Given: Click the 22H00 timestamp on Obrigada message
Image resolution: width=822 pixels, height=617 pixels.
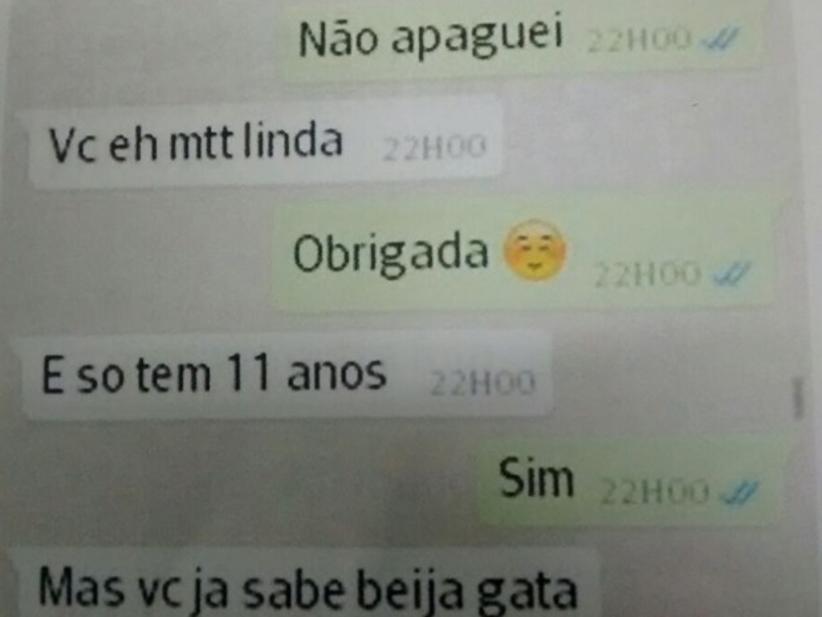Looking at the screenshot, I should tap(647, 274).
